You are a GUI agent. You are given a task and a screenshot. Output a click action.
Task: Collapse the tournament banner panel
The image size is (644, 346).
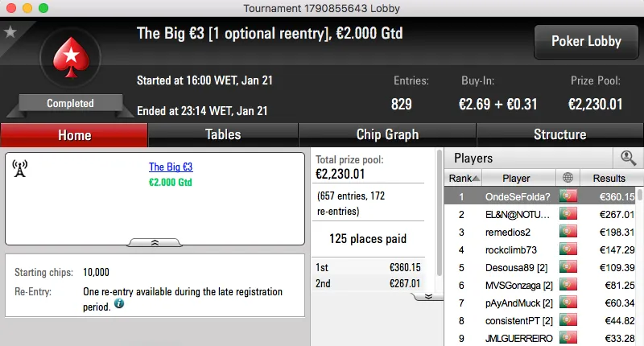(155, 241)
